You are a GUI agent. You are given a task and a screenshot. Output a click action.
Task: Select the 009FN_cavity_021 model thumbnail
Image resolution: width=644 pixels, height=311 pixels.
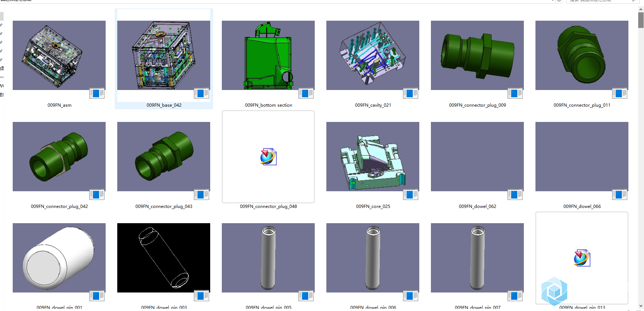pos(373,55)
